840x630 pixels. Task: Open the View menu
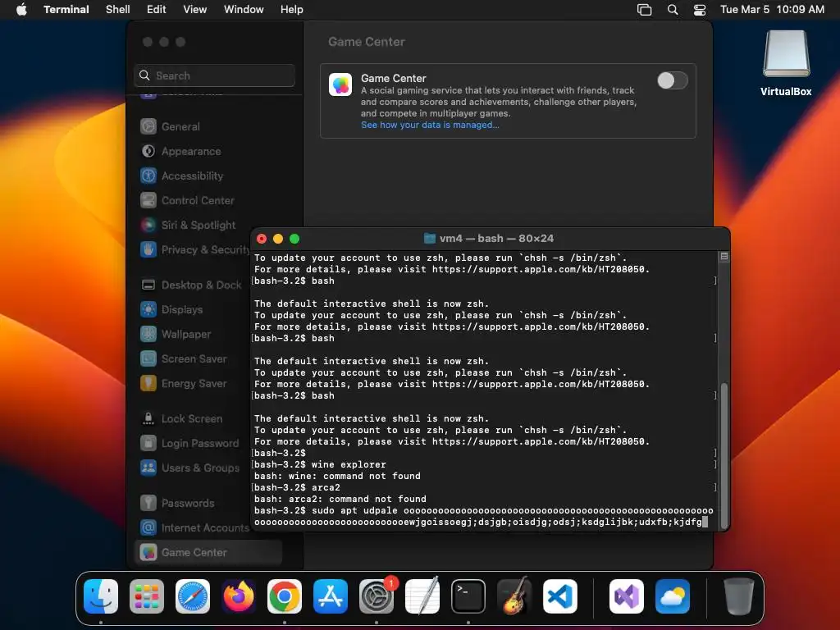(195, 9)
